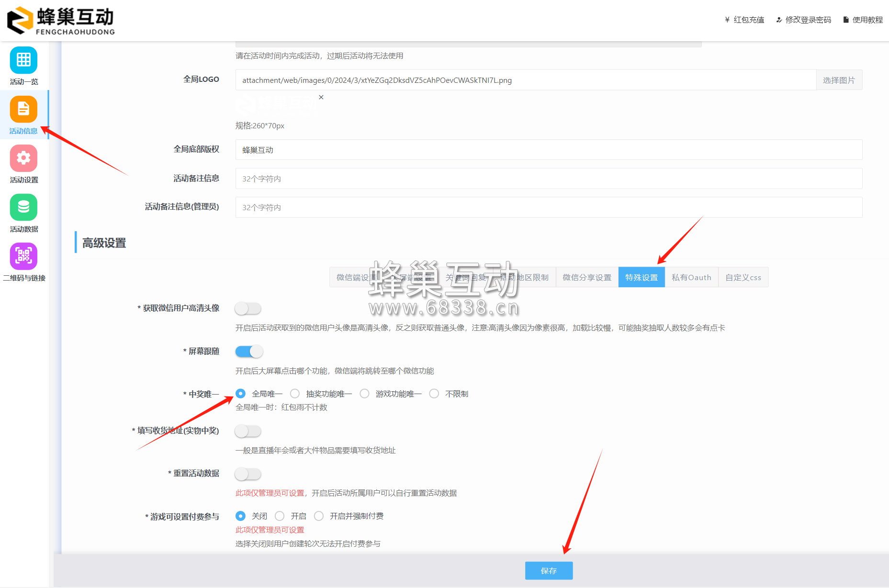Open 活动设置 from the sidebar

click(x=23, y=164)
